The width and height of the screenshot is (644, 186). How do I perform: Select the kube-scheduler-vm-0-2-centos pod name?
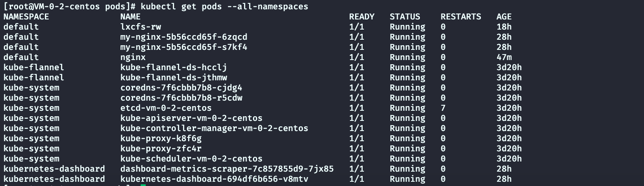(x=191, y=159)
